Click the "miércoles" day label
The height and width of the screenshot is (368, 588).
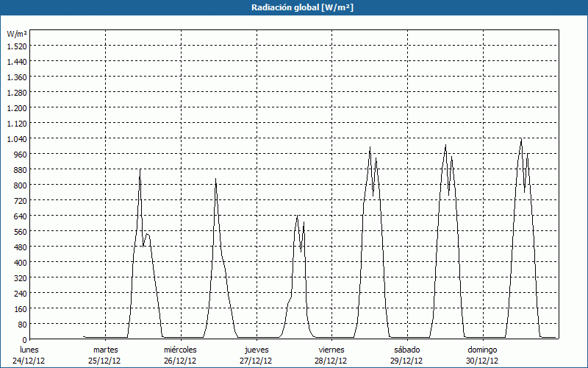pos(180,350)
